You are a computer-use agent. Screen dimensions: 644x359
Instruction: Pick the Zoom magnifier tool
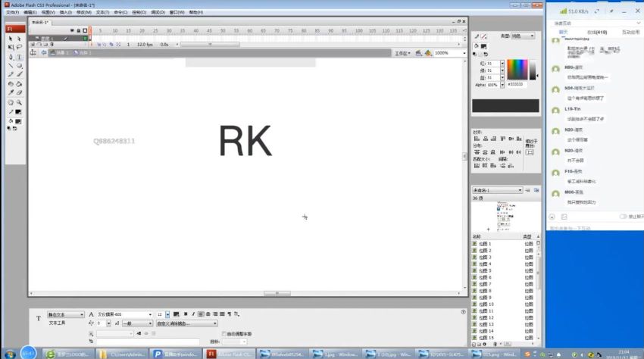pos(19,102)
